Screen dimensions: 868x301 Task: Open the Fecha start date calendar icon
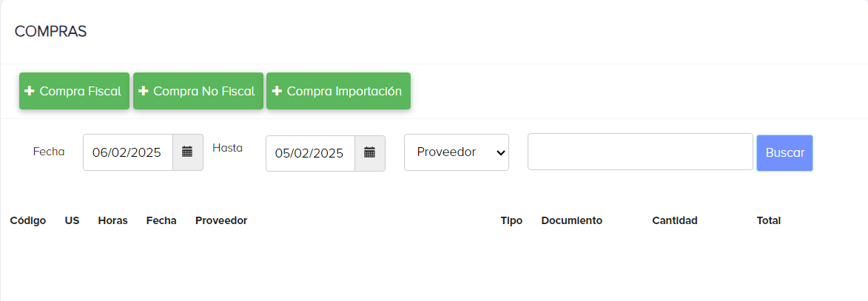click(188, 152)
